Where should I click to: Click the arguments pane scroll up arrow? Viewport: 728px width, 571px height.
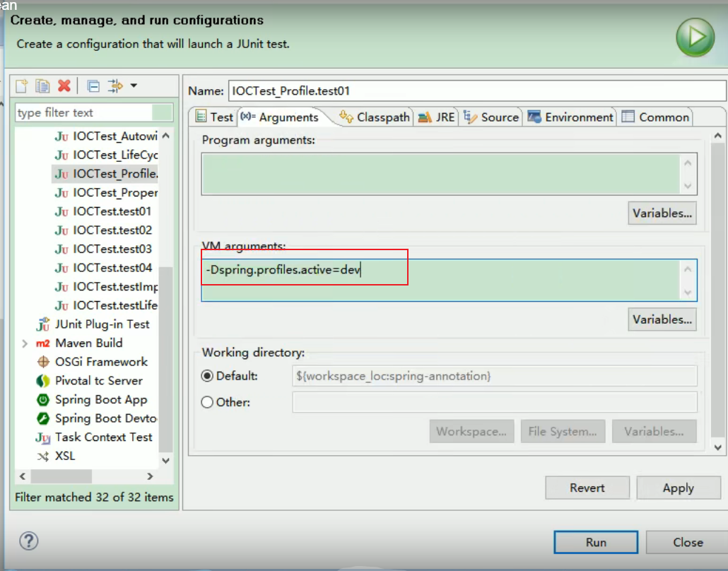(x=718, y=136)
